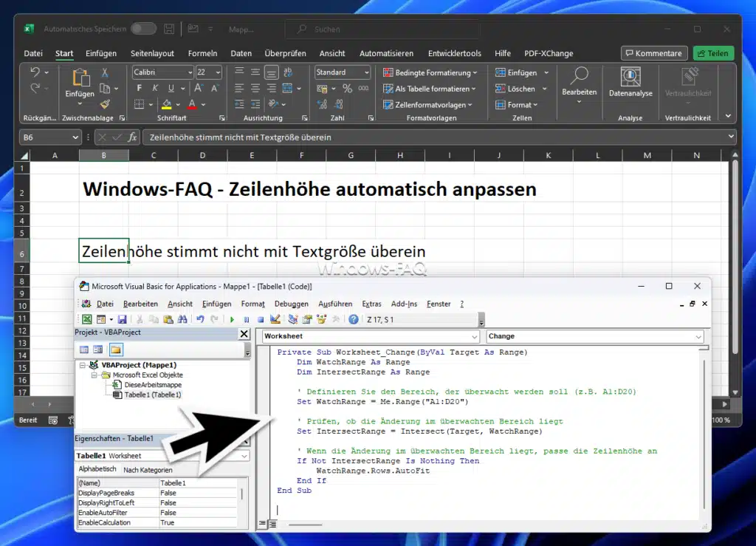Open the Seitenlayout ribbon tab

(x=152, y=53)
